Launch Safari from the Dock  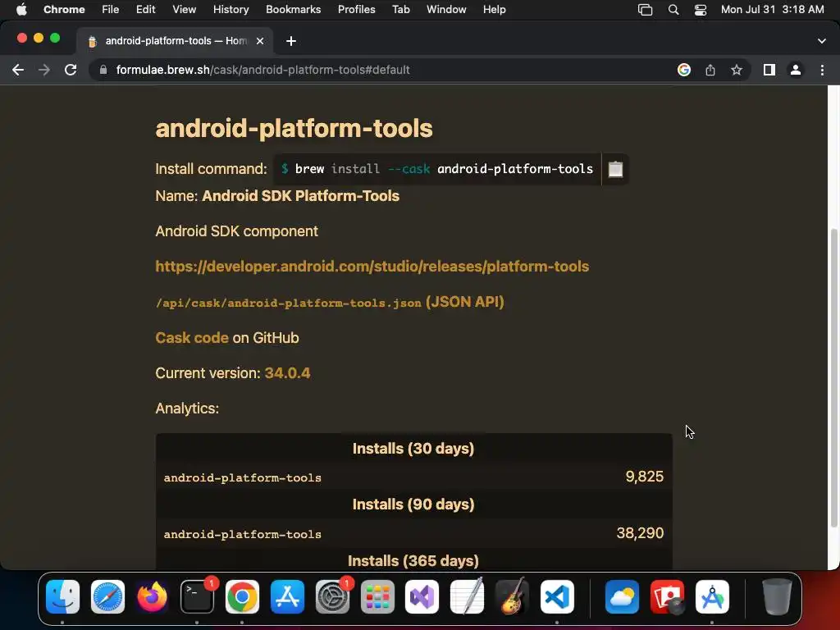pos(107,597)
